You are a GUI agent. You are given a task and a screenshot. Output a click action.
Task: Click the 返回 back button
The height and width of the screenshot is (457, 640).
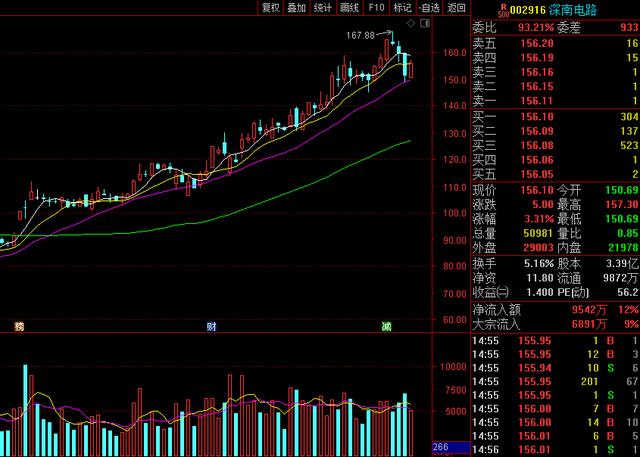click(456, 7)
